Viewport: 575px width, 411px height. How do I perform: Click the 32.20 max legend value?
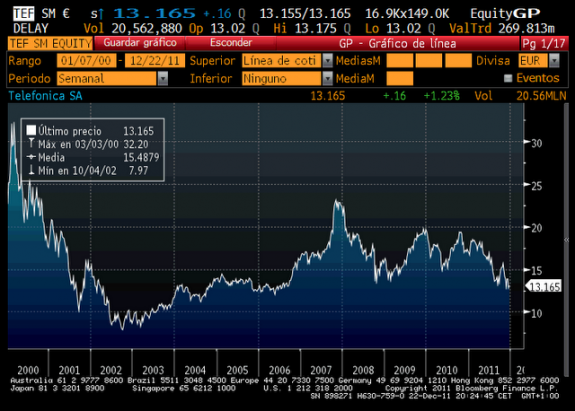tap(136, 144)
